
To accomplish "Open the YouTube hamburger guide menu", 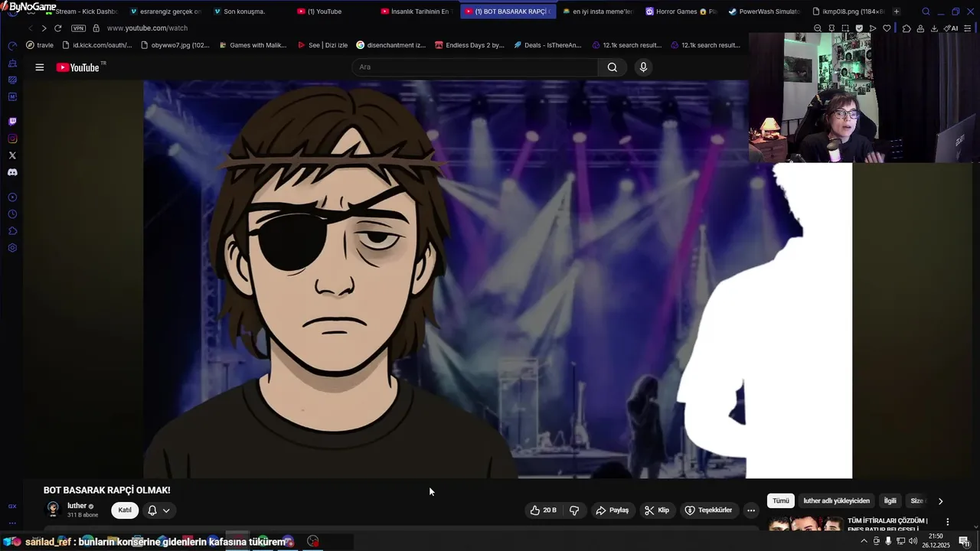I will 40,67.
